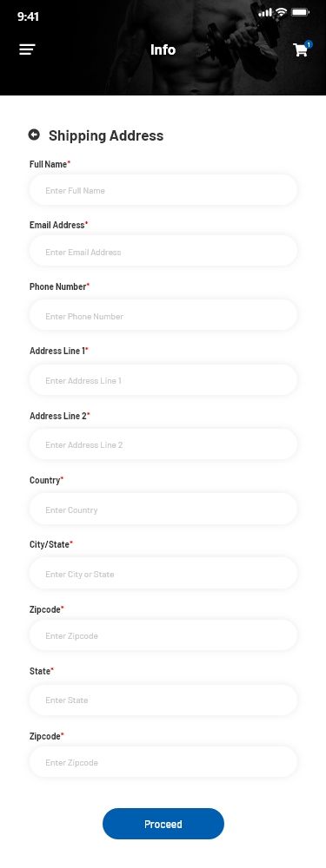Select the first Zipcode field below City/State
This screenshot has height=868, width=326.
click(x=163, y=635)
